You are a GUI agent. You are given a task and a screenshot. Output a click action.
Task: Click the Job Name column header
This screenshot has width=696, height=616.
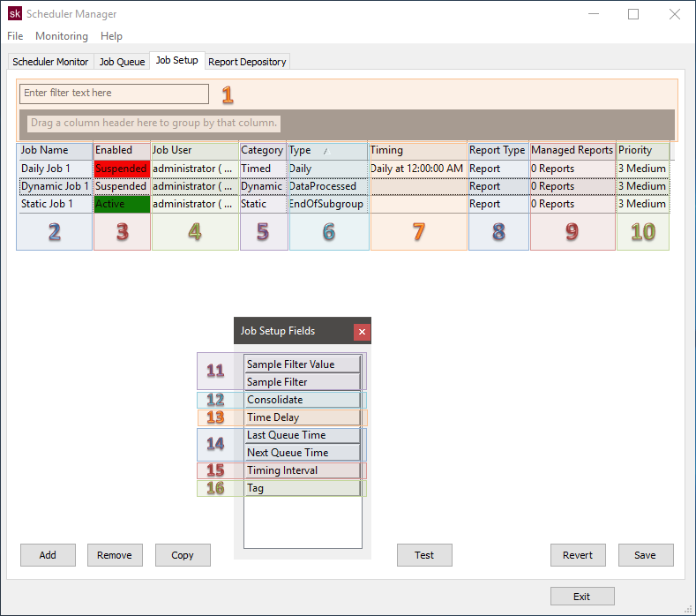[54, 151]
